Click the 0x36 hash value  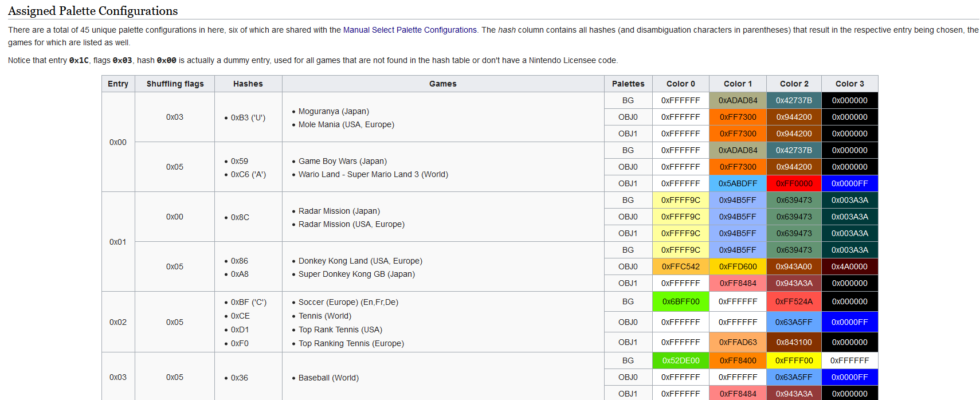pos(240,378)
